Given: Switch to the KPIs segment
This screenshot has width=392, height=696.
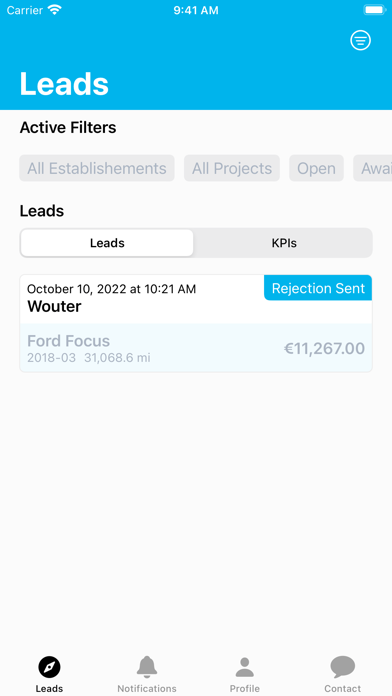Looking at the screenshot, I should (x=284, y=243).
